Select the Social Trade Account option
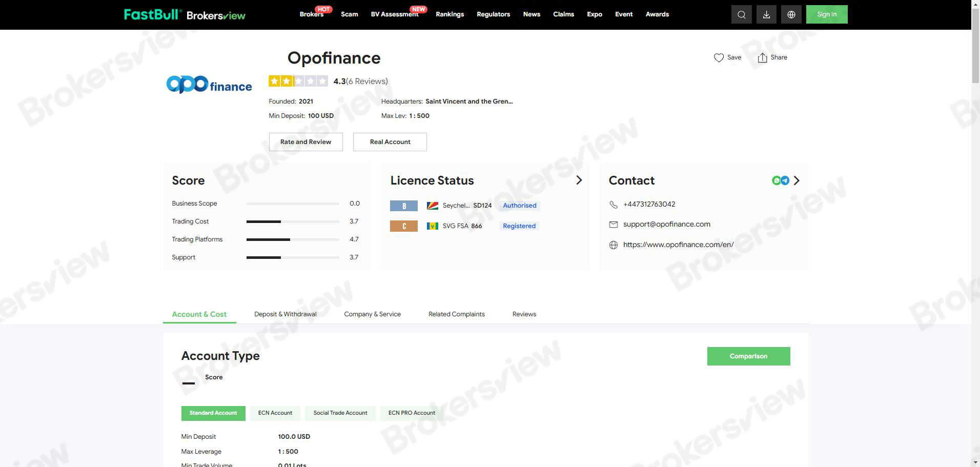Screen dimensions: 980x467 (340, 413)
